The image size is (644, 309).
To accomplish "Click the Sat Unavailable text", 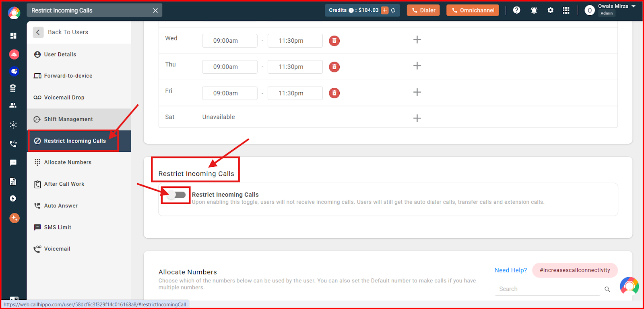I will [x=219, y=117].
